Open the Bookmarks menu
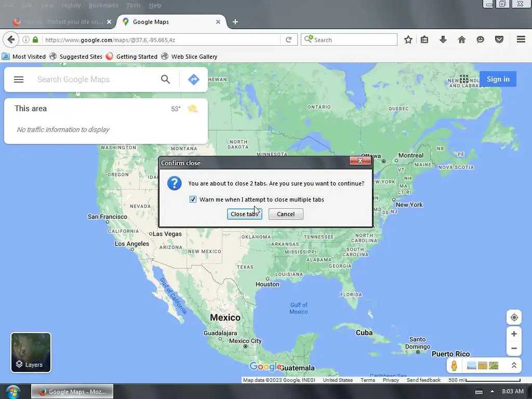Viewport: 532px width, 399px height. click(103, 5)
